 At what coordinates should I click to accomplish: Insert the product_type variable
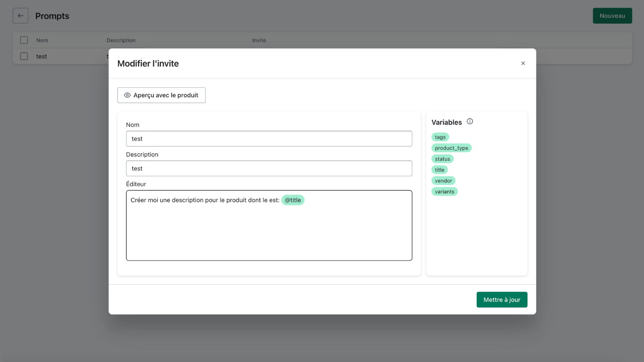452,148
